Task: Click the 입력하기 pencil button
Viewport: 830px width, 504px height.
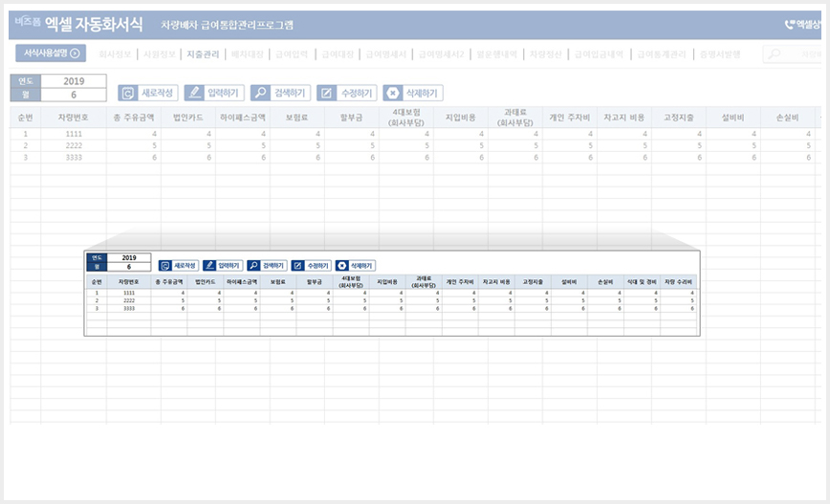Action: [214, 93]
